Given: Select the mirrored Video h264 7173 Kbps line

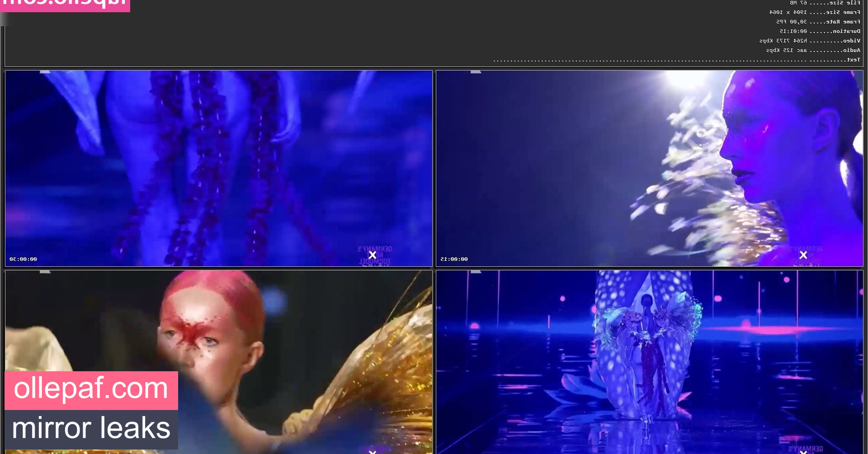Looking at the screenshot, I should click(x=810, y=41).
